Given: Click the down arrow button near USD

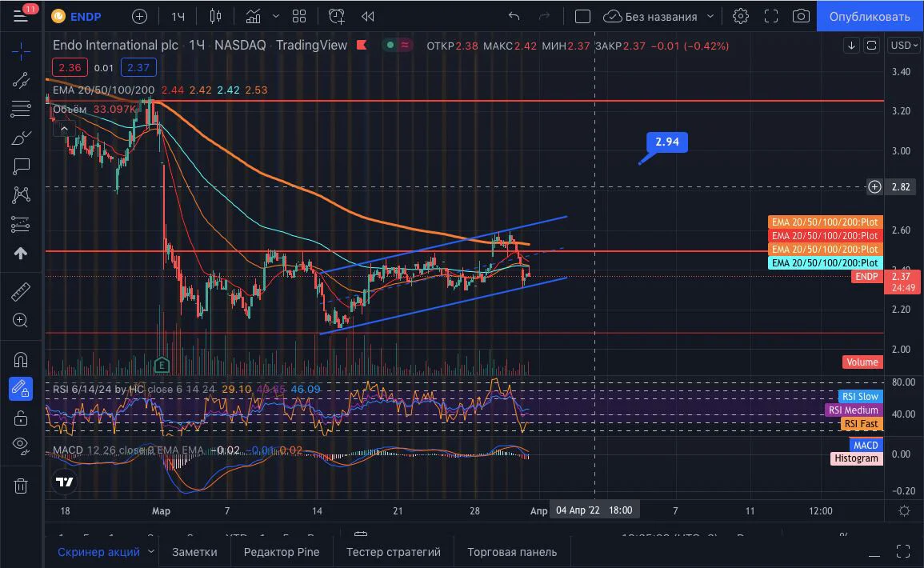Looking at the screenshot, I should pos(851,46).
